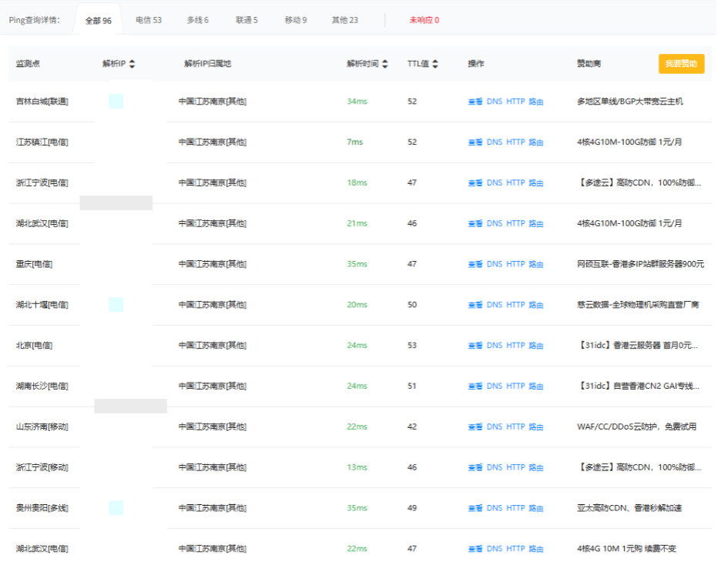
Task: Open DNS link for 江苏镇江[电信] row
Action: tap(494, 142)
